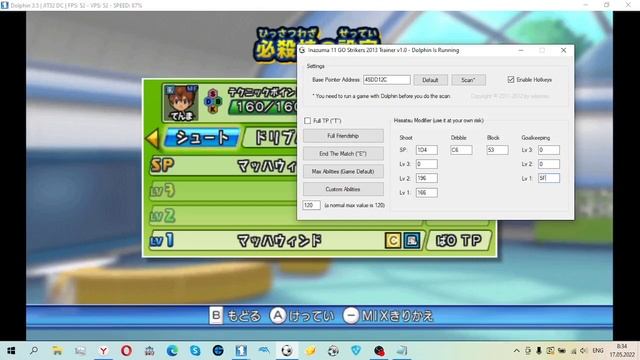Click the Dolphin window title bar icon
This screenshot has height=360, width=640.
[4, 5]
